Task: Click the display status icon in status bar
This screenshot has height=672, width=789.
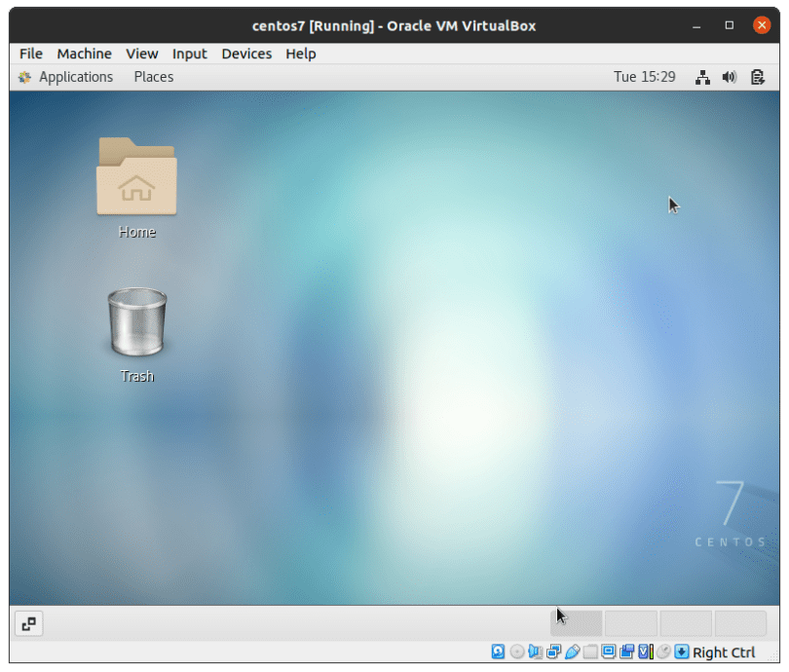Action: 610,652
